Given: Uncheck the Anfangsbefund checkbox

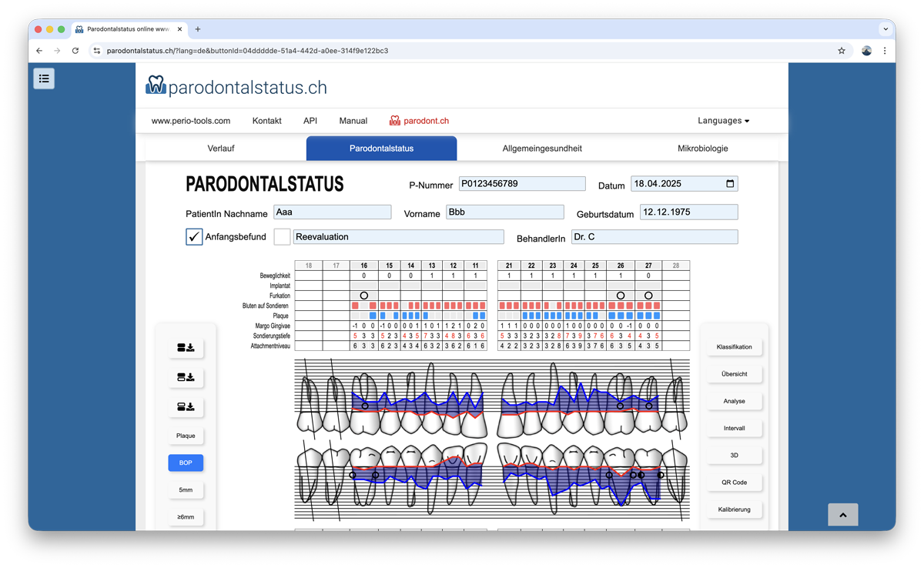Looking at the screenshot, I should click(194, 237).
